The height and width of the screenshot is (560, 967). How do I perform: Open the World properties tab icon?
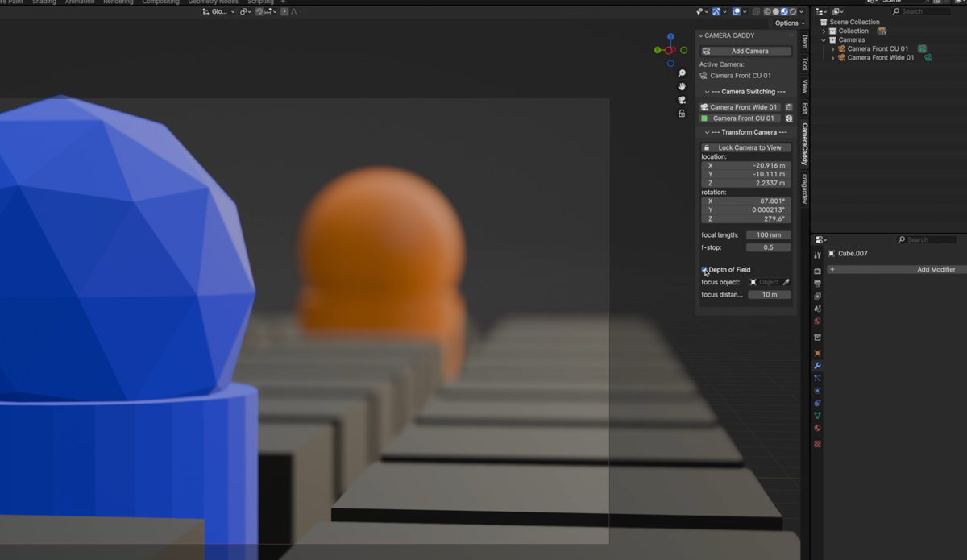click(x=817, y=321)
